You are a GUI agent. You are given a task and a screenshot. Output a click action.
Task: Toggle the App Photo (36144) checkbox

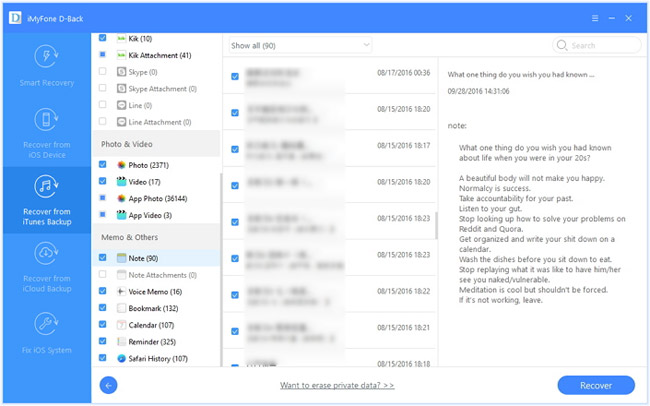coord(102,197)
